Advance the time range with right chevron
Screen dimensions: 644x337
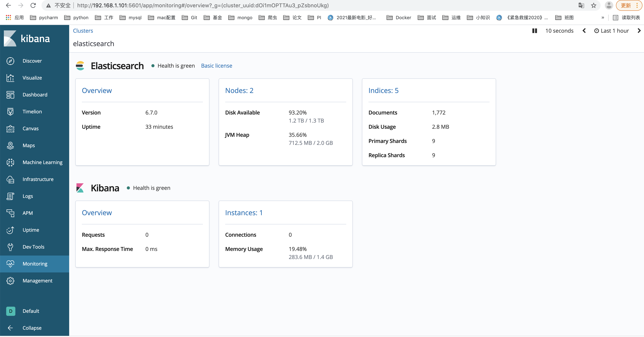(639, 31)
